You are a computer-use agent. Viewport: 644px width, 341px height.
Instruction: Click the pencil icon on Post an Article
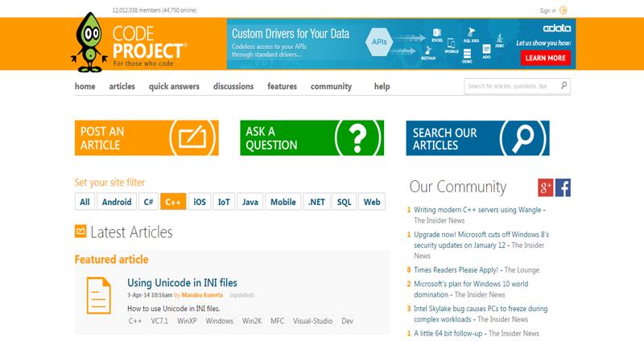point(192,138)
